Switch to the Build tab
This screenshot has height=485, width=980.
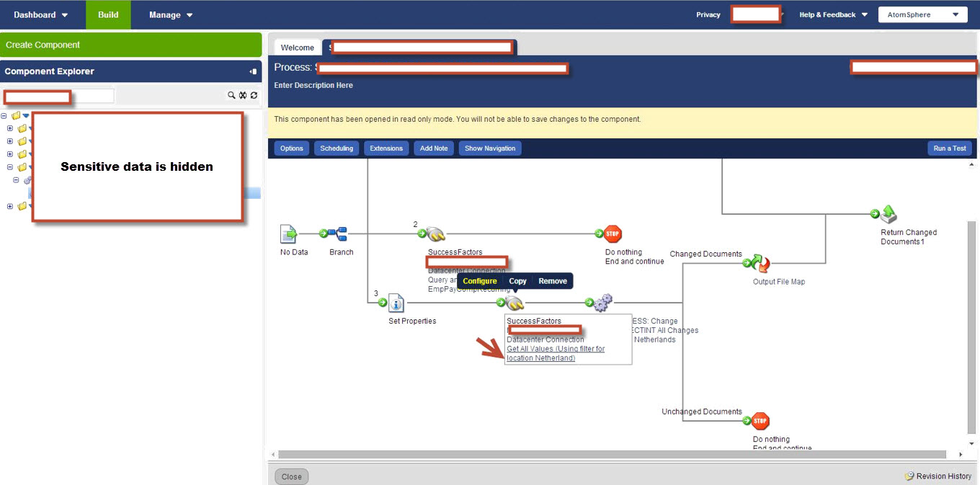pyautogui.click(x=108, y=14)
